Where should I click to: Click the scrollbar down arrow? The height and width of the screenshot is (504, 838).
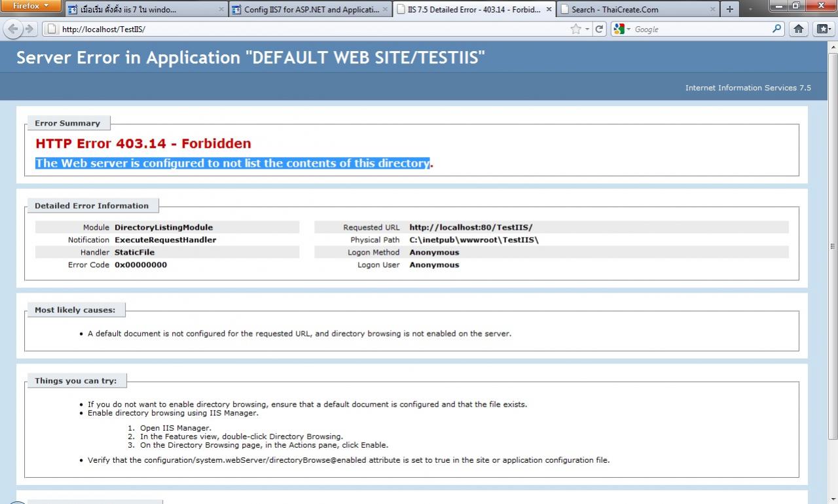click(x=833, y=499)
